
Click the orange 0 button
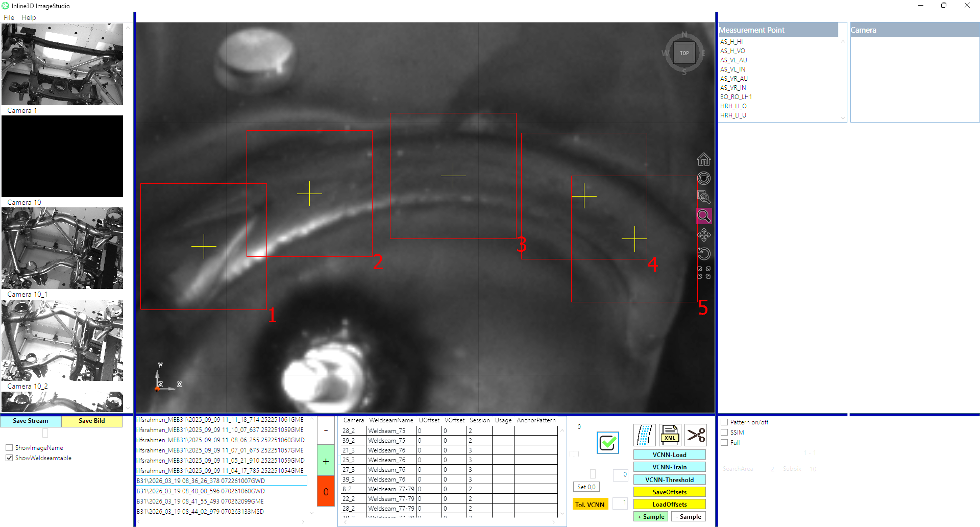coord(326,491)
